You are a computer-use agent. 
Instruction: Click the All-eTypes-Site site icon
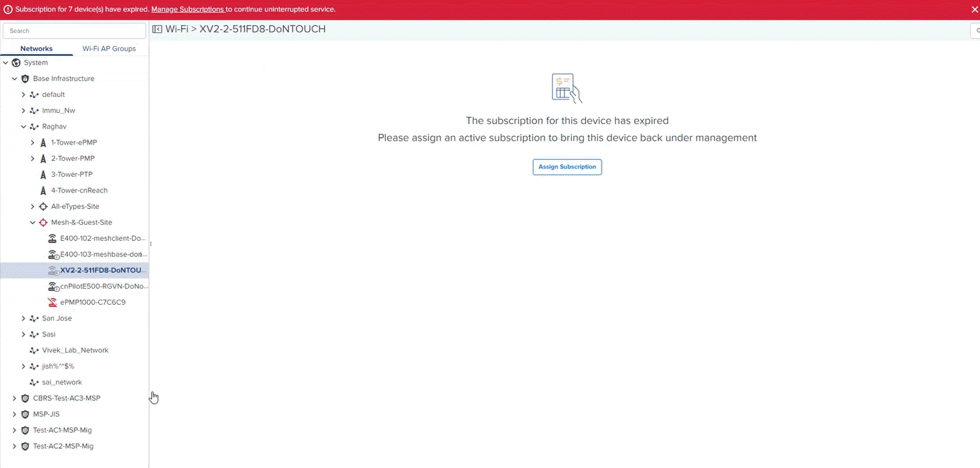43,207
